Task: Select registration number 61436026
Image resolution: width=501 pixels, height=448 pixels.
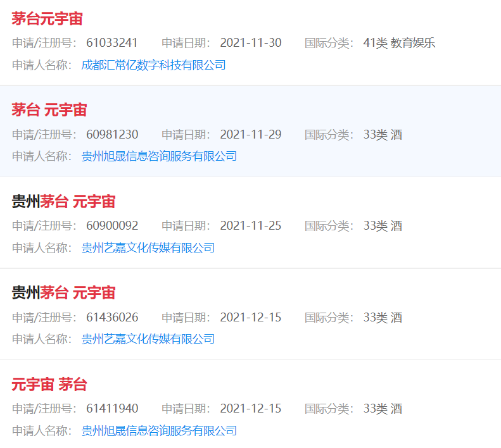Action: click(x=112, y=318)
